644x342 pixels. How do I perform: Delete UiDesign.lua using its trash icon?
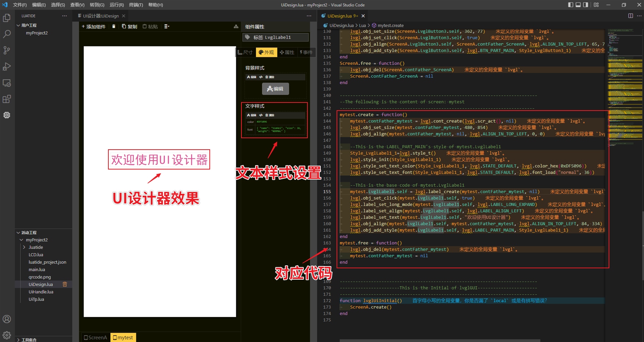click(65, 284)
